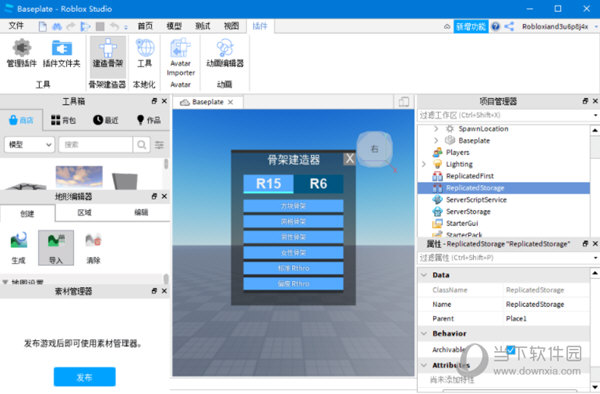This screenshot has height=394, width=600.
Task: Click the Rthro Normal (标准 Rthro) button
Action: click(x=293, y=269)
